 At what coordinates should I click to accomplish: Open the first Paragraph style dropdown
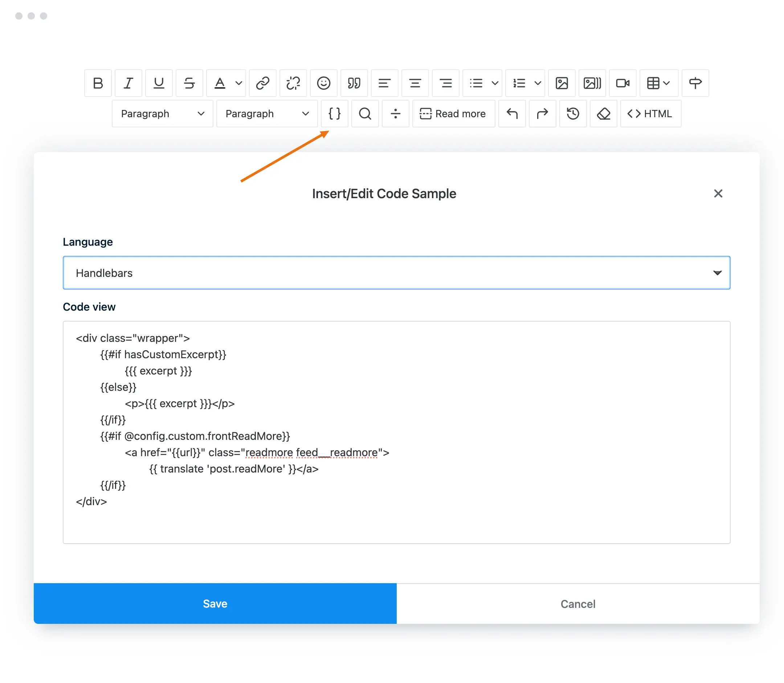click(x=162, y=114)
